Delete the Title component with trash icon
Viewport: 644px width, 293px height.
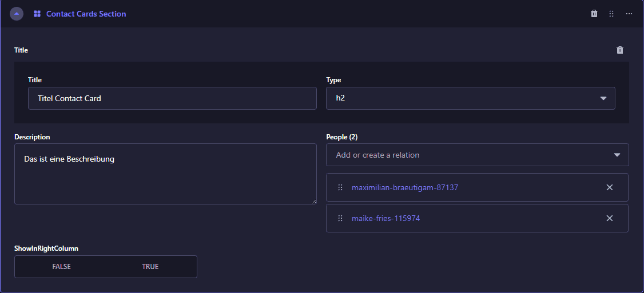pos(620,50)
